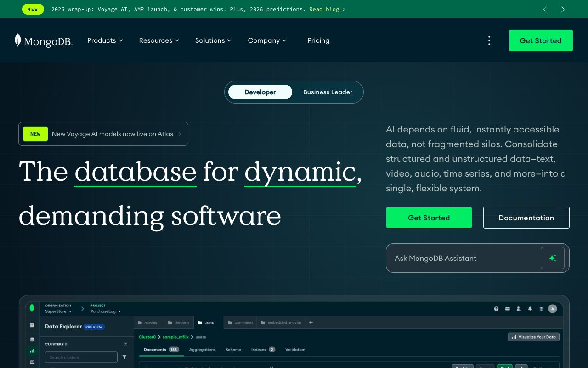
Task: Click the MongoDB leaf logo
Action: [x=18, y=40]
